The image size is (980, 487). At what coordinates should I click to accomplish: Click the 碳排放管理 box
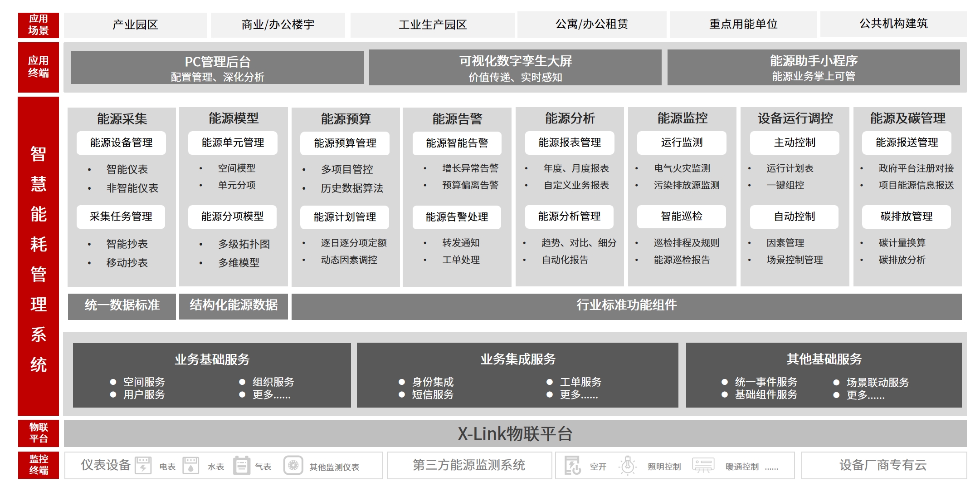[907, 217]
